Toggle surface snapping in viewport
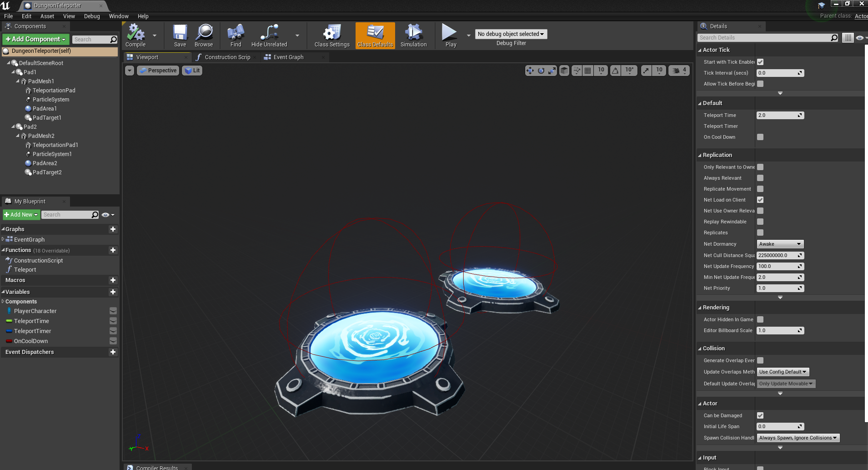The height and width of the screenshot is (470, 868). tap(577, 71)
